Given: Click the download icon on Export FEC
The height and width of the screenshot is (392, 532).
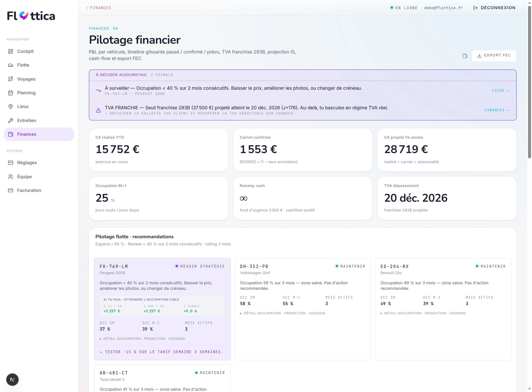Looking at the screenshot, I should click(x=479, y=56).
